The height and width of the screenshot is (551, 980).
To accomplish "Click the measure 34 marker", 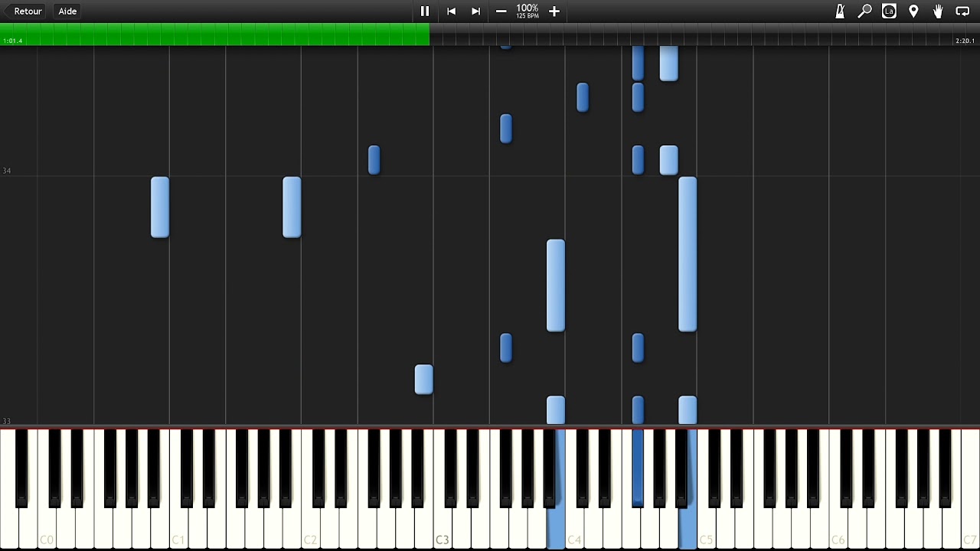I will pos(7,171).
